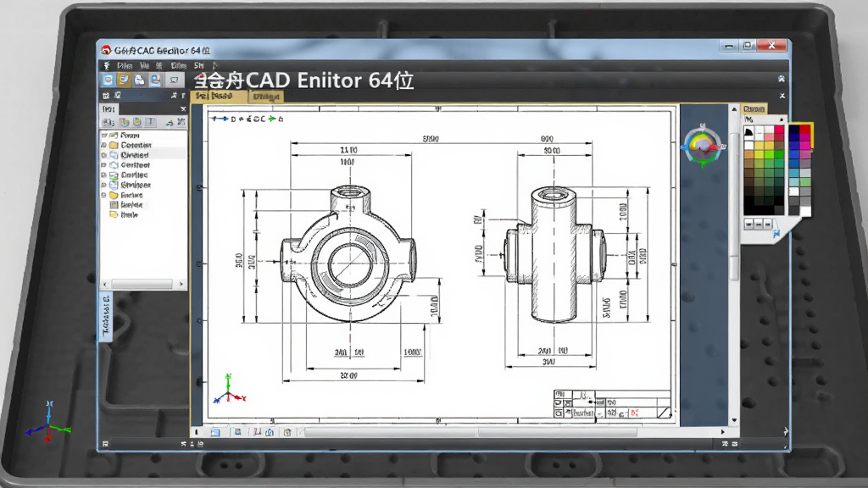Click the red app icon in the title bar
The width and height of the screenshot is (868, 488).
pyautogui.click(x=106, y=50)
